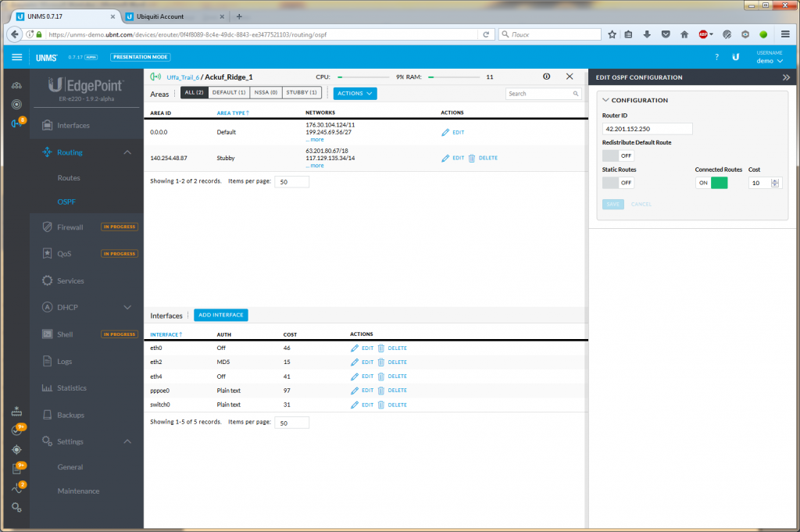This screenshot has height=532, width=800.
Task: Open the Actions dropdown
Action: click(355, 93)
